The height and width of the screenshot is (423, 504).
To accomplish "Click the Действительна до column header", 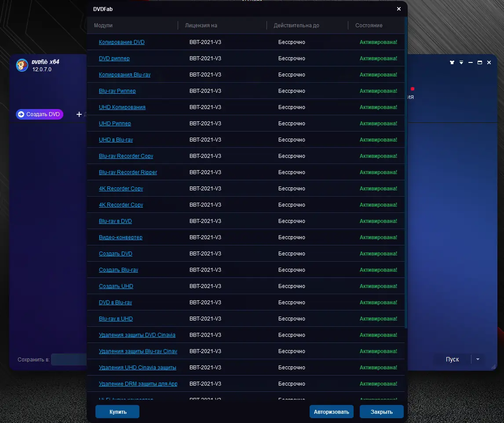I will tap(296, 26).
